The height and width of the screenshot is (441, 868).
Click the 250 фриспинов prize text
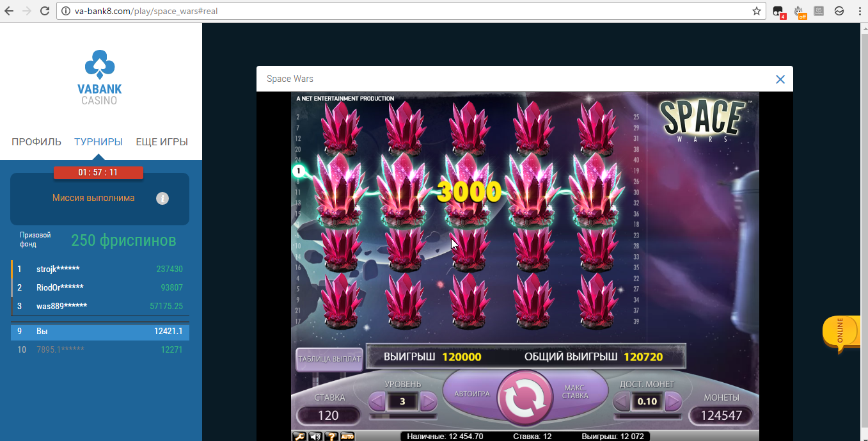point(123,241)
